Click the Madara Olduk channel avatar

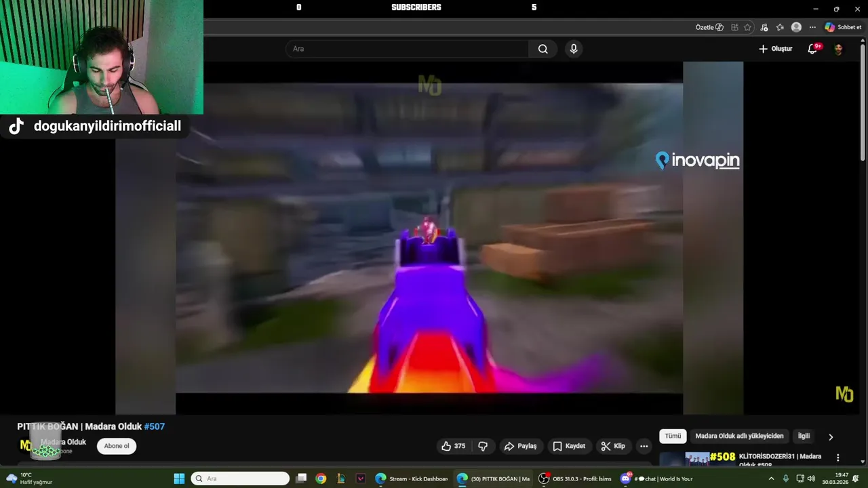[26, 445]
